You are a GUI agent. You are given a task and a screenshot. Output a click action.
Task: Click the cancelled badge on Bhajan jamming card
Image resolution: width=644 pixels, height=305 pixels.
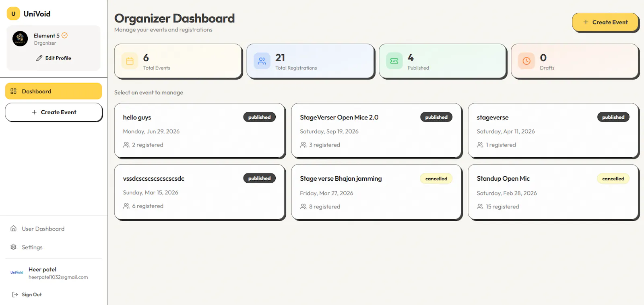click(436, 179)
